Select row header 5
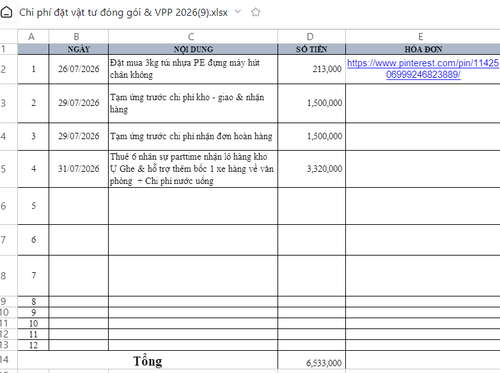The image size is (500, 373). click(8, 169)
